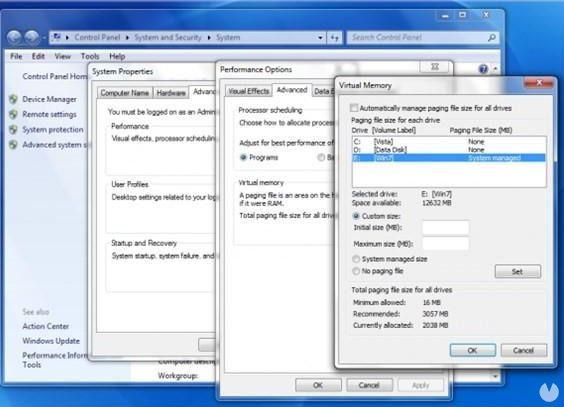Image resolution: width=564 pixels, height=407 pixels.
Task: Switch to the Visual Effects tab
Action: tap(249, 91)
